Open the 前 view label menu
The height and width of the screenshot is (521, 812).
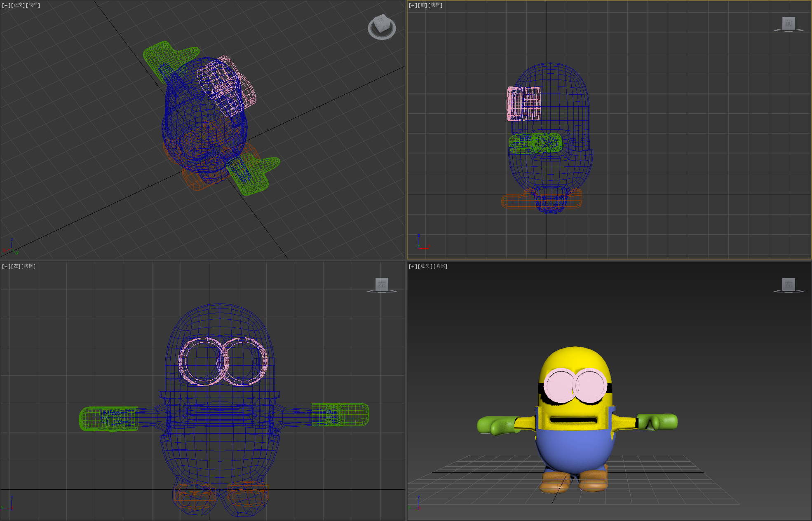[x=422, y=5]
